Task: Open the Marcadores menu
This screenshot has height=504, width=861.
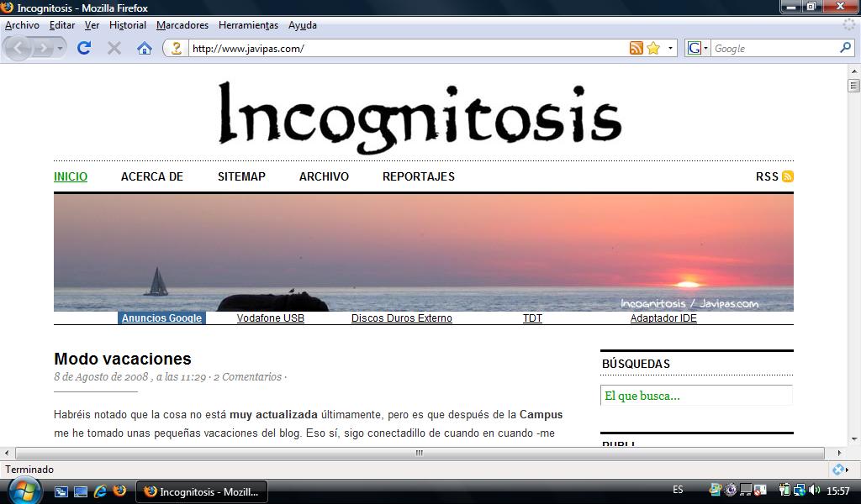Action: [x=182, y=25]
